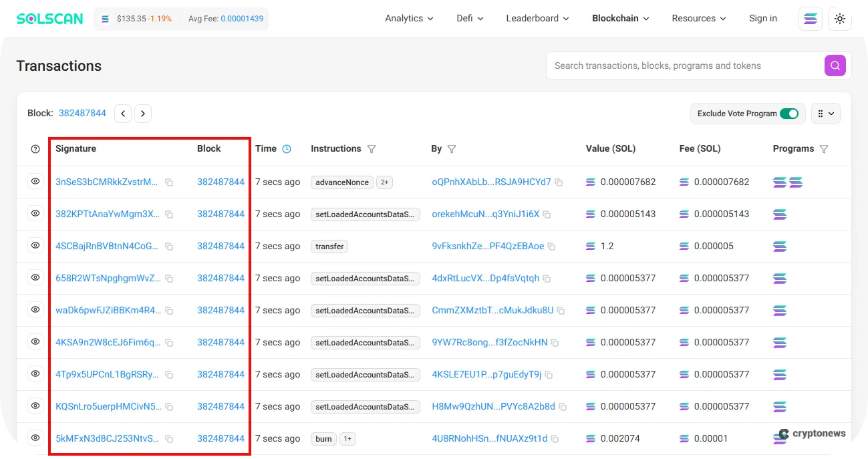Disable the Exclude Vote Program toggle
The width and height of the screenshot is (868, 459).
(x=788, y=114)
